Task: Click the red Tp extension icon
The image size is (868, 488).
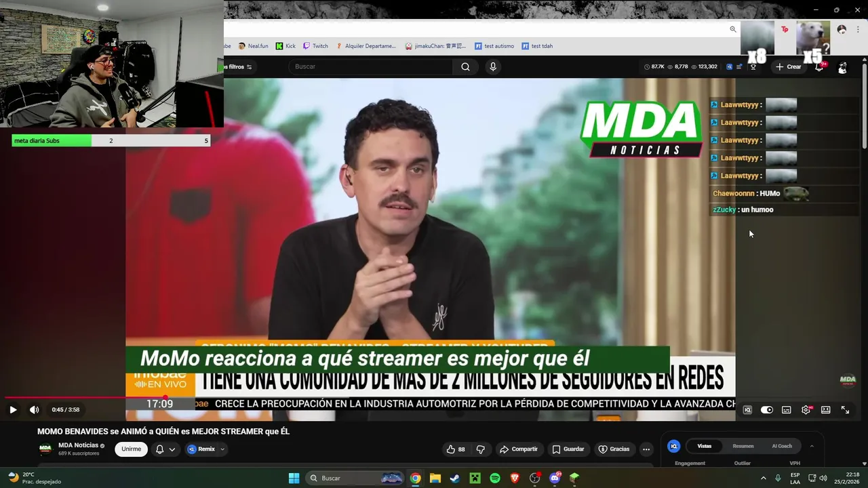Action: [785, 29]
